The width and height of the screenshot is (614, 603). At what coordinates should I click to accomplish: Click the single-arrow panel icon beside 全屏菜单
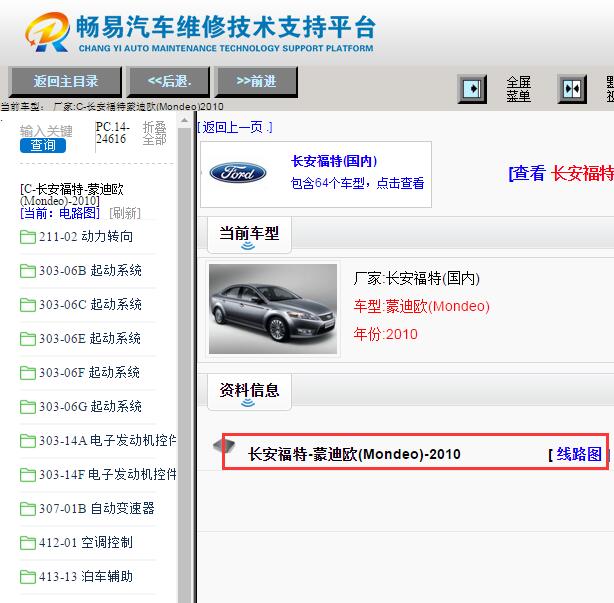coord(472,89)
